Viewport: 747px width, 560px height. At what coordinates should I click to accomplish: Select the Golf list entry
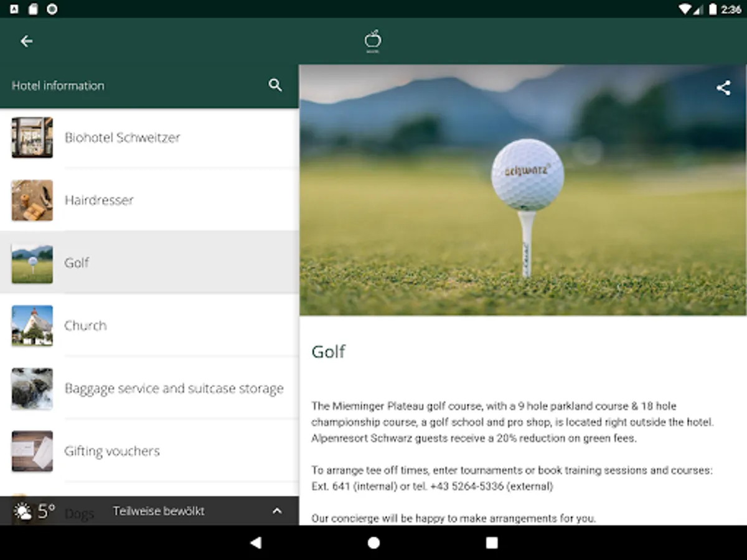pyautogui.click(x=149, y=263)
